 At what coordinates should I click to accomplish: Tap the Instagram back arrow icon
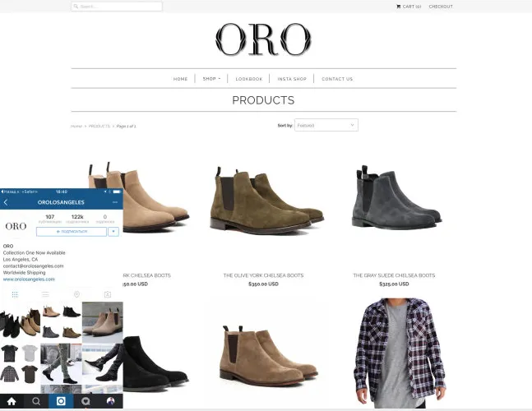(6, 202)
